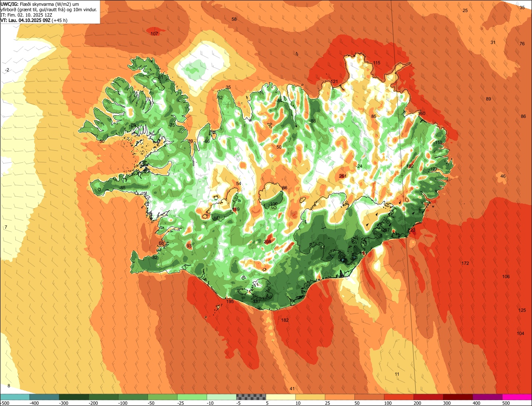Select the legend swatch between -400 and -300
This screenshot has width=532, height=406.
pos(44,397)
